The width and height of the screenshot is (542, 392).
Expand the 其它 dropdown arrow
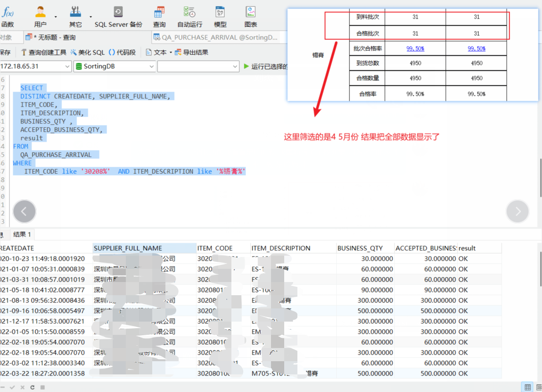91,17
